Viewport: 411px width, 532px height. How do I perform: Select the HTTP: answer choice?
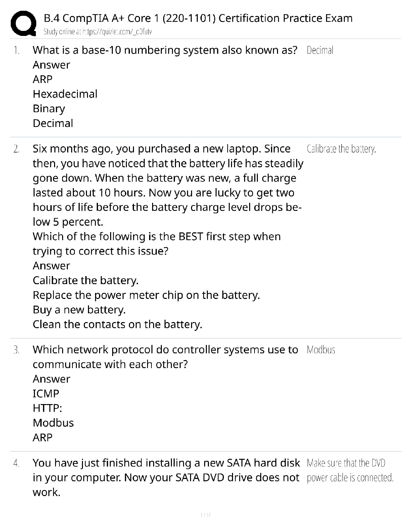(x=47, y=408)
